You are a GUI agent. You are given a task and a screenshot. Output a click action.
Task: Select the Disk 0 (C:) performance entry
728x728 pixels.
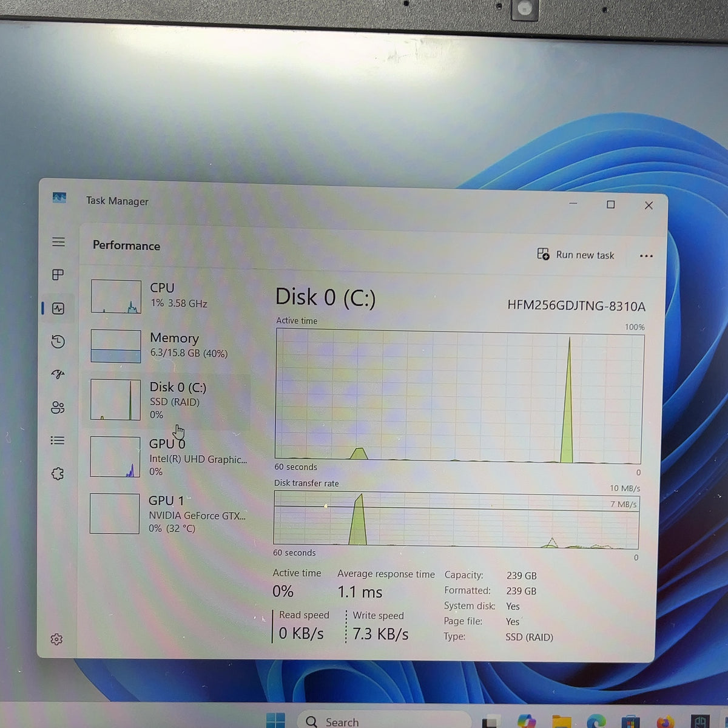tap(169, 400)
